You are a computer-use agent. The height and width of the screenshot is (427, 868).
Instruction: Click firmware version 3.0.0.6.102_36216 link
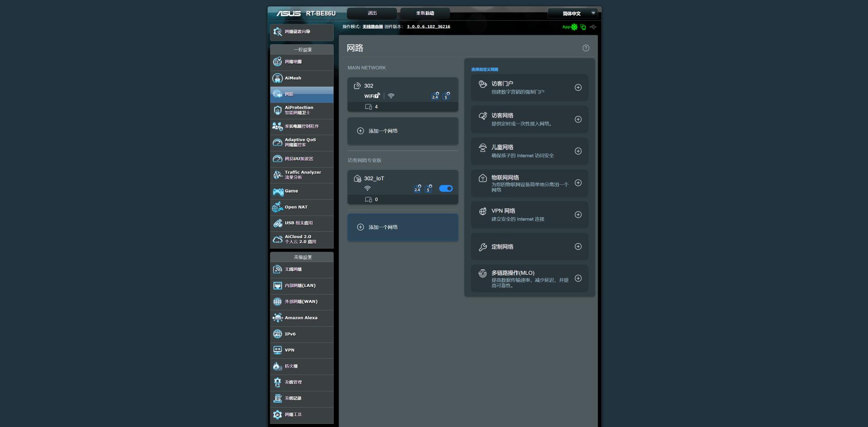[428, 27]
